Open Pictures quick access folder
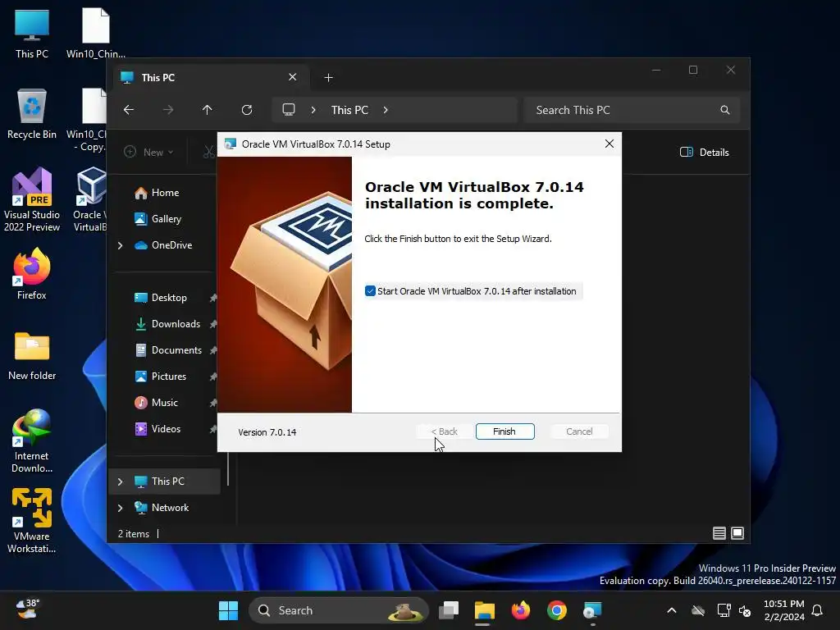840x630 pixels. (161, 377)
